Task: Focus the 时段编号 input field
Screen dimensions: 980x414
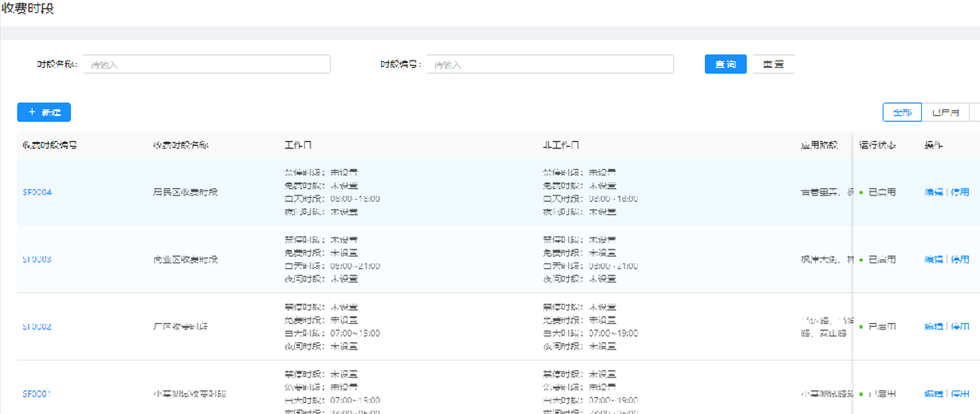Action: [550, 65]
